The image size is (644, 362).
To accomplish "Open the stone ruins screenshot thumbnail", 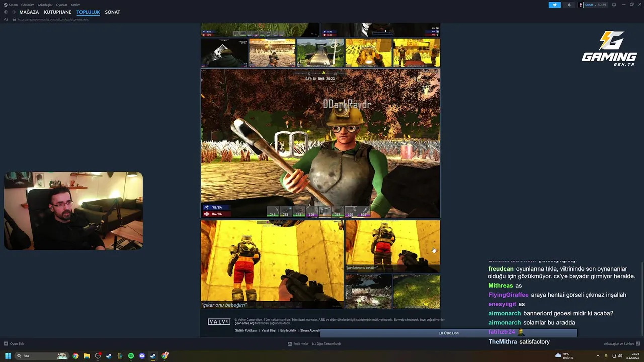I will pos(368,291).
